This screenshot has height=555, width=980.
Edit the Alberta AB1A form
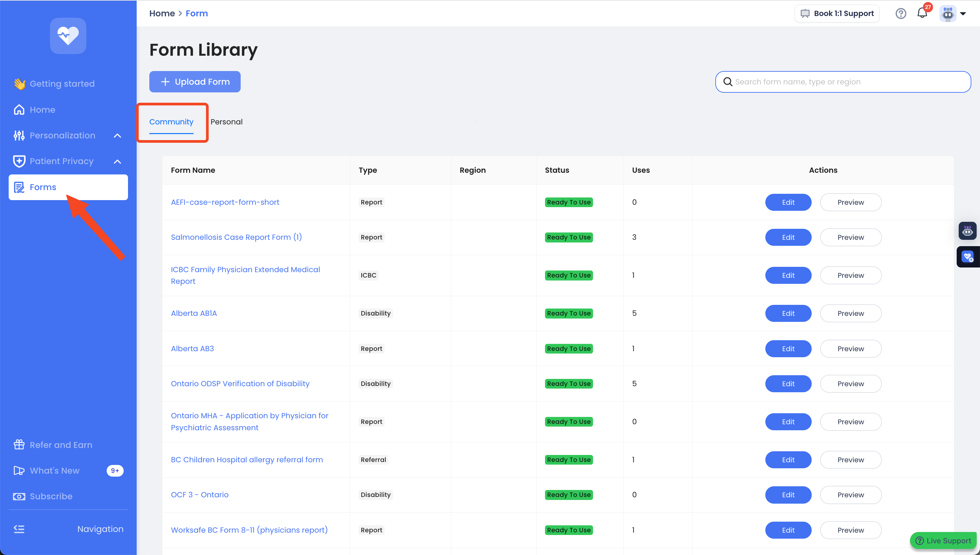788,313
